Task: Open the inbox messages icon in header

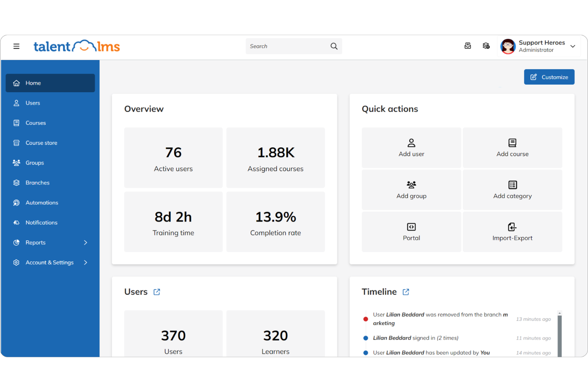Action: click(x=468, y=46)
